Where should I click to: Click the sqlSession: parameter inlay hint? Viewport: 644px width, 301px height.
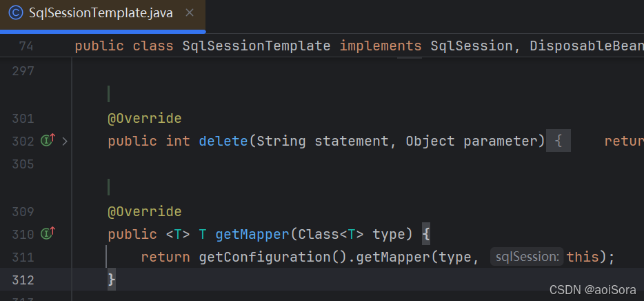click(527, 257)
